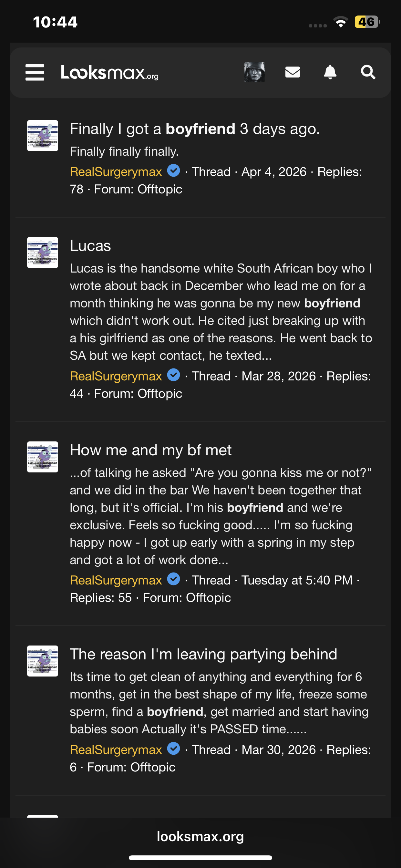Open the notifications bell
The width and height of the screenshot is (401, 868).
[330, 72]
